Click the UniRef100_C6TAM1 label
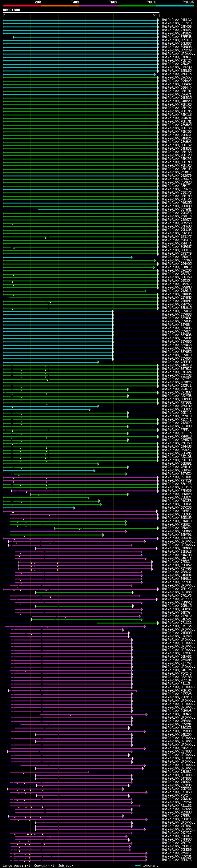The image size is (197, 868). 177,210
